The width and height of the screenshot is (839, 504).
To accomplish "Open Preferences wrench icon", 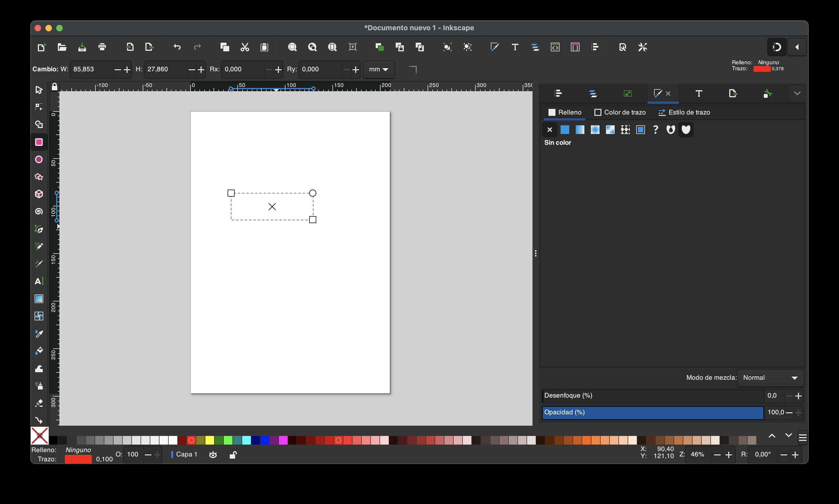I will [642, 47].
